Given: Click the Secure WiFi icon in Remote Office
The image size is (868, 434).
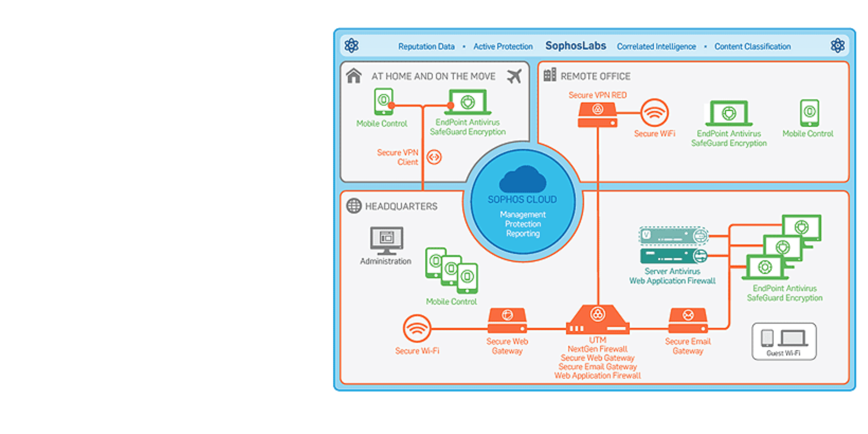Looking at the screenshot, I should pyautogui.click(x=654, y=113).
